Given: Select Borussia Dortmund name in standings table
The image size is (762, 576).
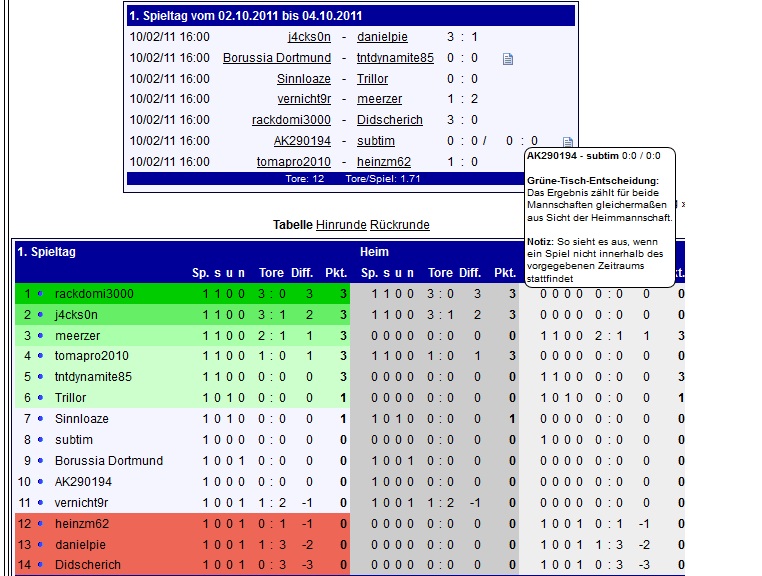Looking at the screenshot, I should pos(109,460).
